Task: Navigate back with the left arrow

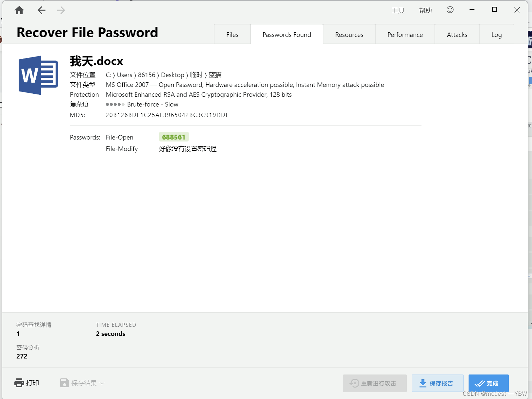Action: point(42,10)
